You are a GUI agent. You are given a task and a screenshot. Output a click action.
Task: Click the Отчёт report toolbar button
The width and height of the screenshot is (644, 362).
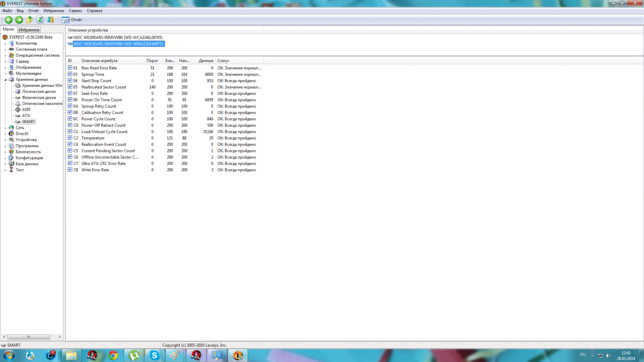pos(72,20)
